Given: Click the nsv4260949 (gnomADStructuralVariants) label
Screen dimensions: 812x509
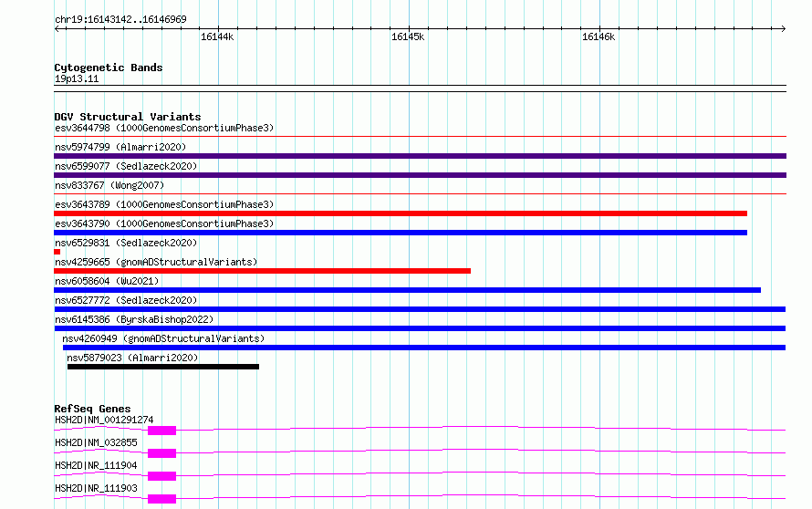Looking at the screenshot, I should tap(163, 338).
